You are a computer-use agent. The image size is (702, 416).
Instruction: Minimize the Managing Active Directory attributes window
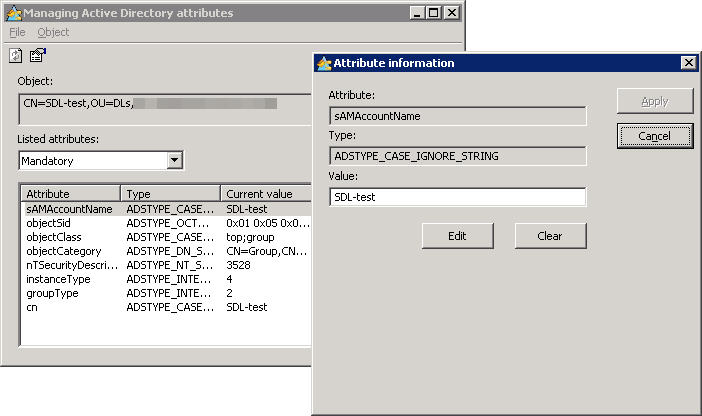(417, 13)
